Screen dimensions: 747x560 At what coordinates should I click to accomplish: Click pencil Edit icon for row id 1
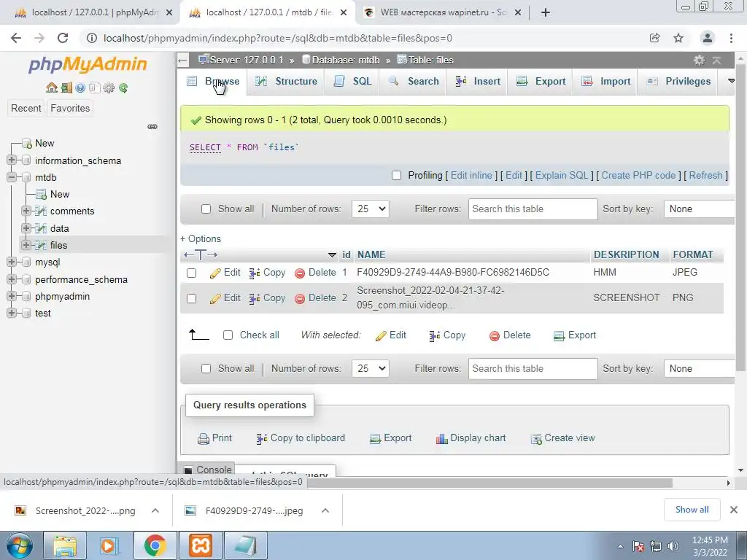coord(215,273)
